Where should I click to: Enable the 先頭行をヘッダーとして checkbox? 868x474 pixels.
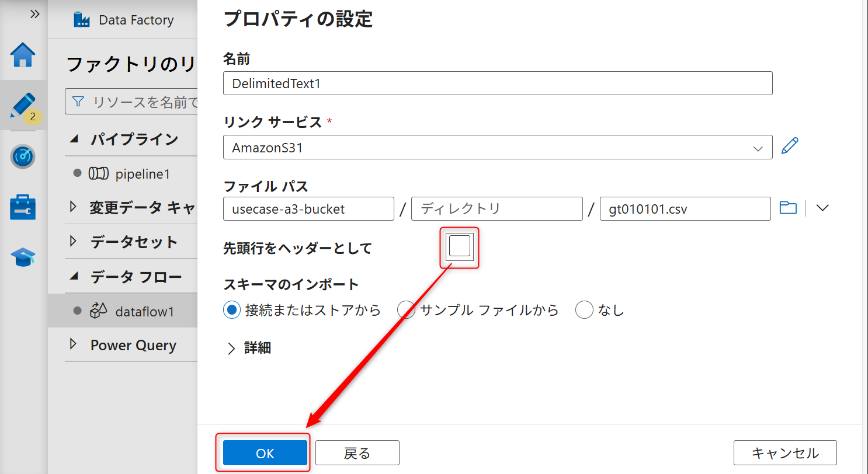(x=459, y=246)
